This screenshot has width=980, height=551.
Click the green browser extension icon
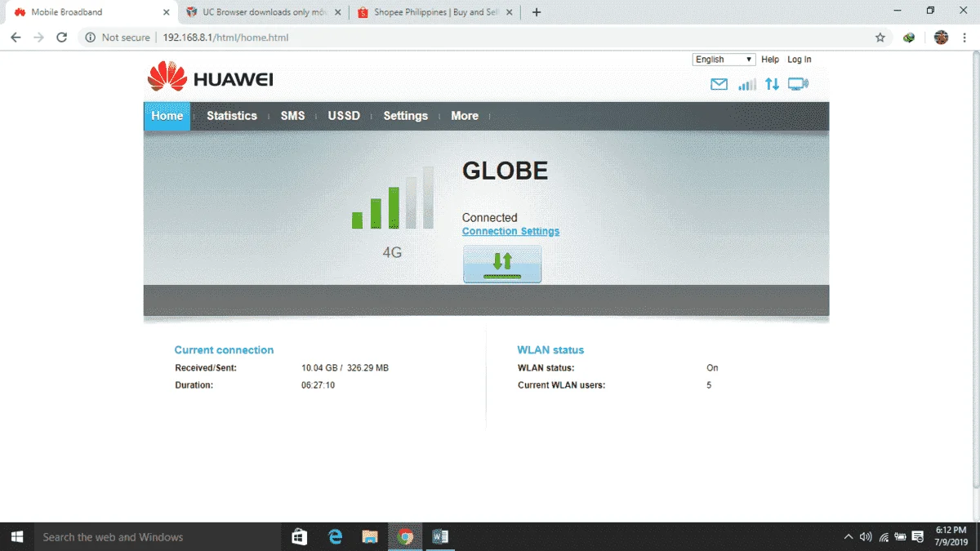(x=909, y=38)
